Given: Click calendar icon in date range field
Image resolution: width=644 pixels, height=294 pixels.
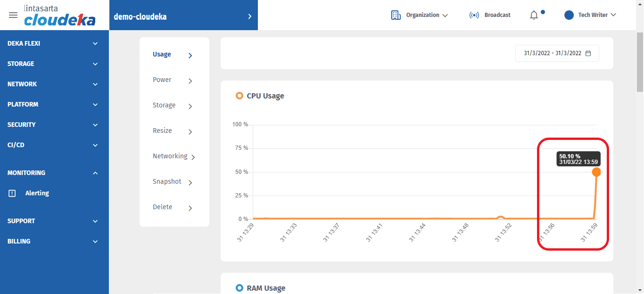Looking at the screenshot, I should tap(588, 53).
